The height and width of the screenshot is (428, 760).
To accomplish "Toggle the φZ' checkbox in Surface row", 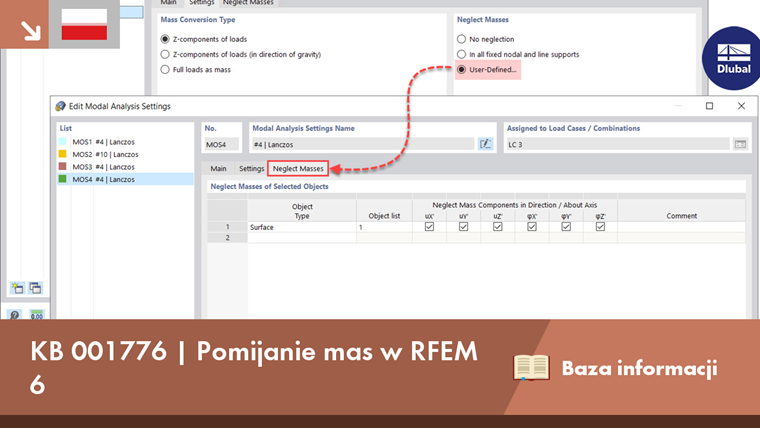I will 601,226.
